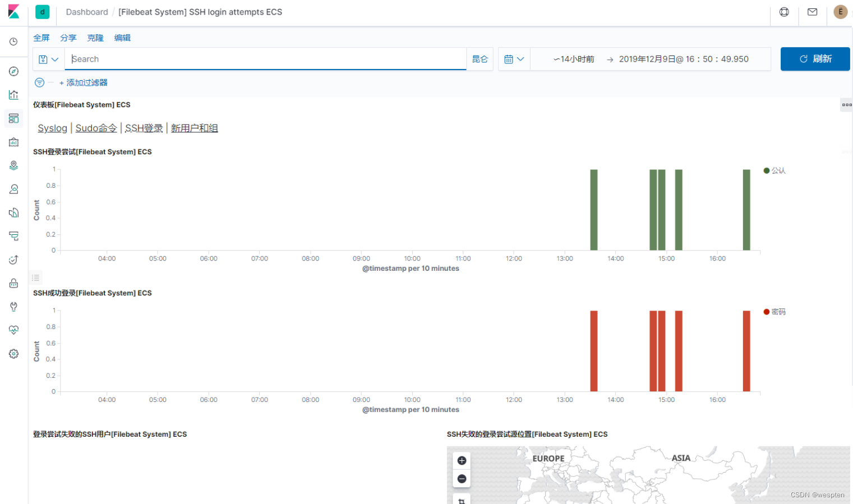Open the filter options menu icon
Screen dimensions: 853x504
point(39,82)
